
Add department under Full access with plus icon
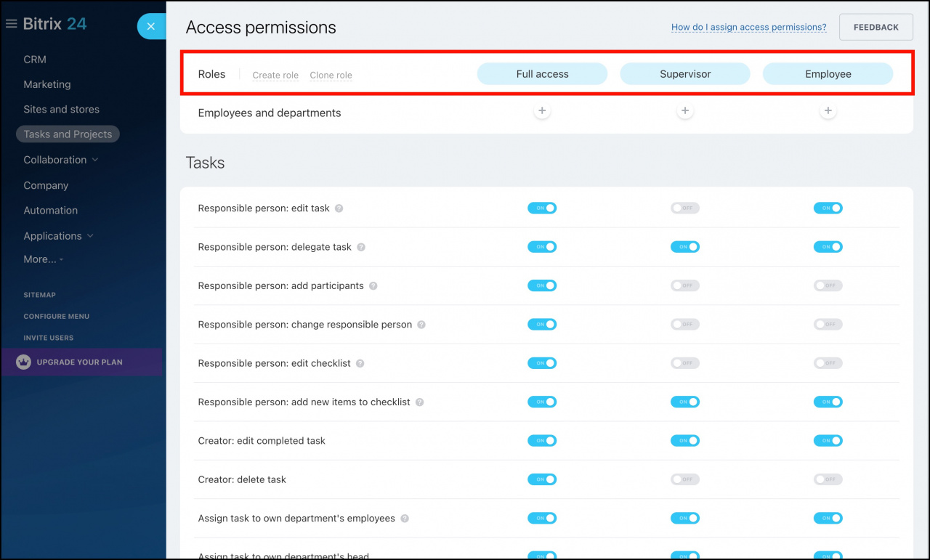[x=542, y=111]
